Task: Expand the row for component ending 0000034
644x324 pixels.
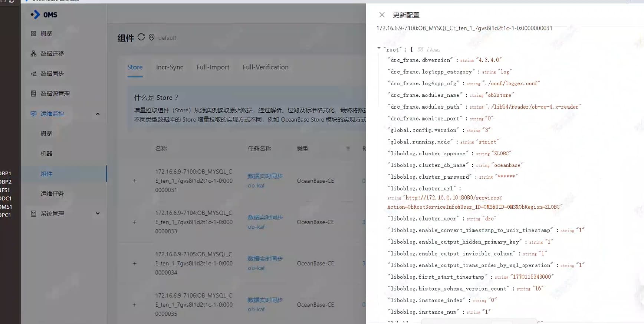Action: (135, 264)
